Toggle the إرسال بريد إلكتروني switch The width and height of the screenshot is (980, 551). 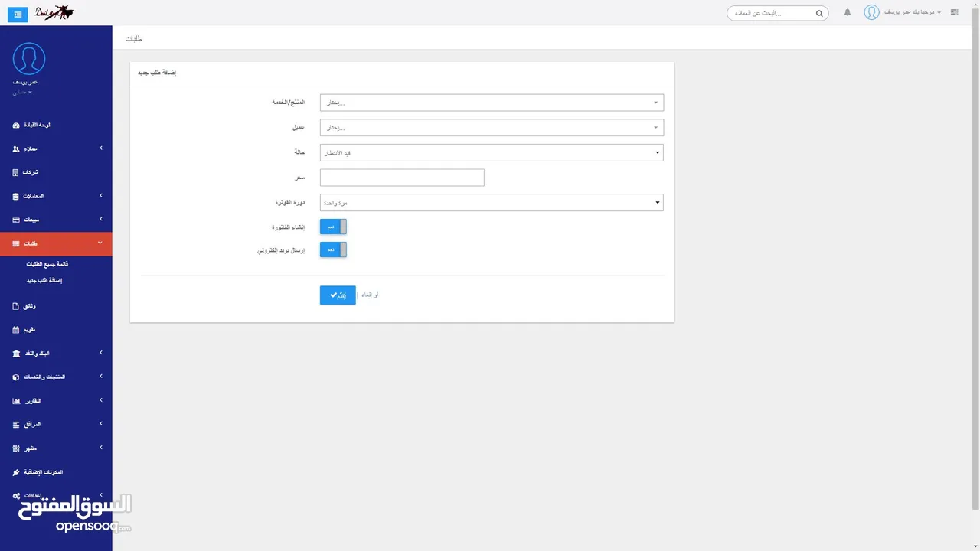click(x=334, y=249)
